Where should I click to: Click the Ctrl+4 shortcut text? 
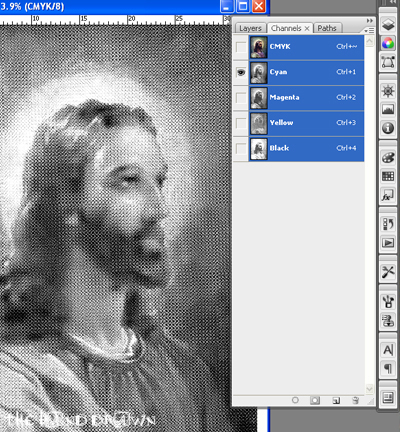pyautogui.click(x=346, y=148)
